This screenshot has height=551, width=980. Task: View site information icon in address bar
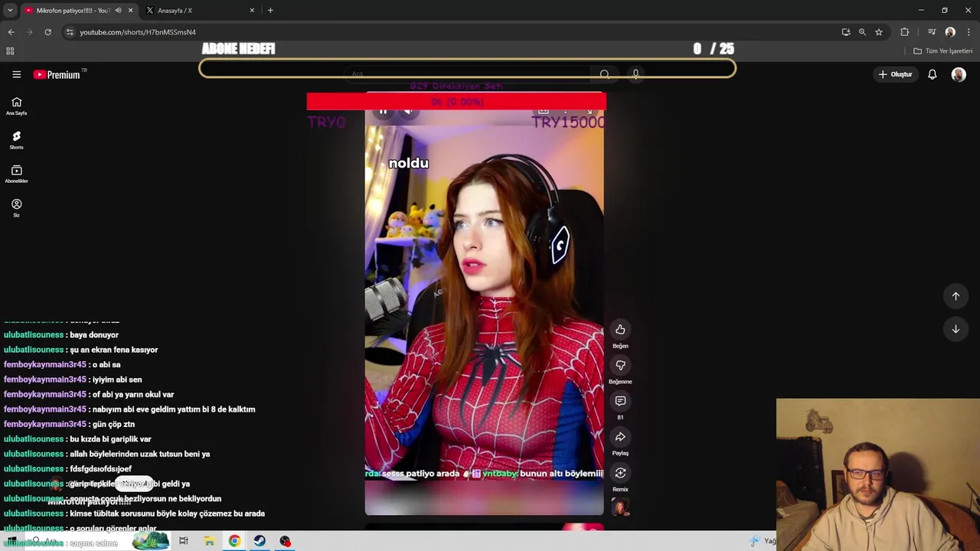70,32
